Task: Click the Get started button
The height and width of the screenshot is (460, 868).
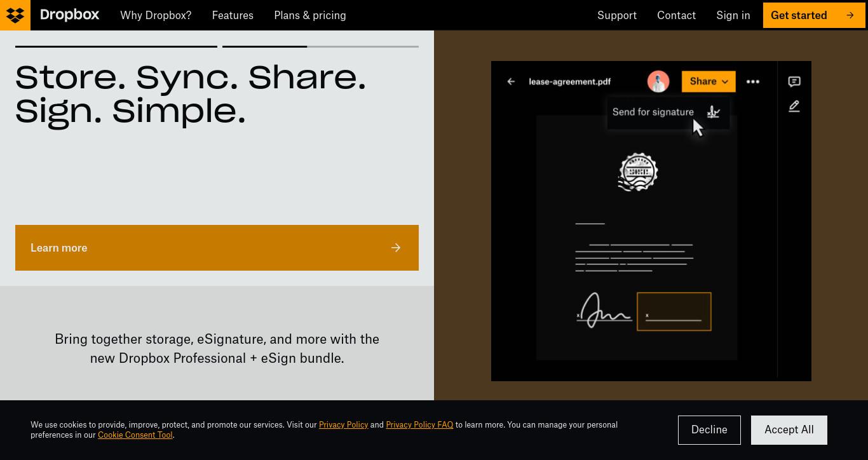Action: [x=813, y=15]
